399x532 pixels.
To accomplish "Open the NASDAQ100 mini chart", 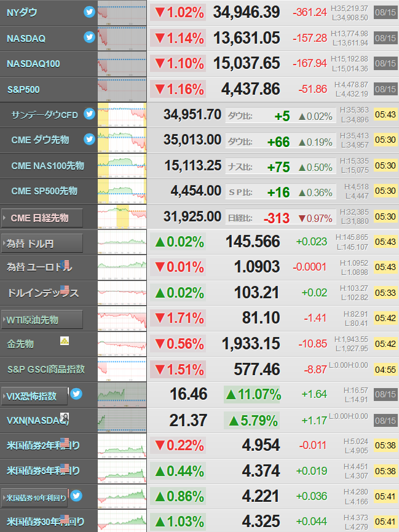I will point(122,64).
